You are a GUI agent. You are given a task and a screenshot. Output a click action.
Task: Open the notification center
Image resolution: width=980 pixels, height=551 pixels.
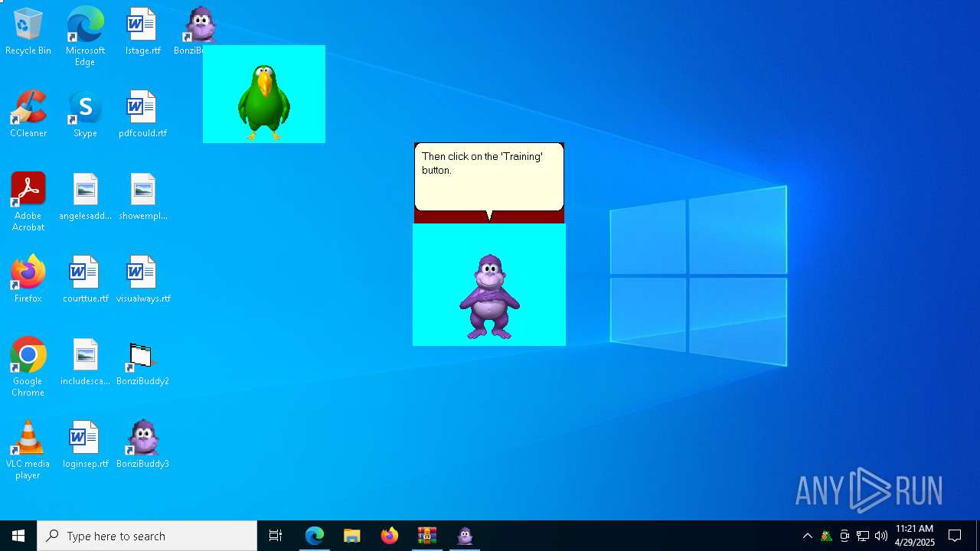click(x=955, y=536)
